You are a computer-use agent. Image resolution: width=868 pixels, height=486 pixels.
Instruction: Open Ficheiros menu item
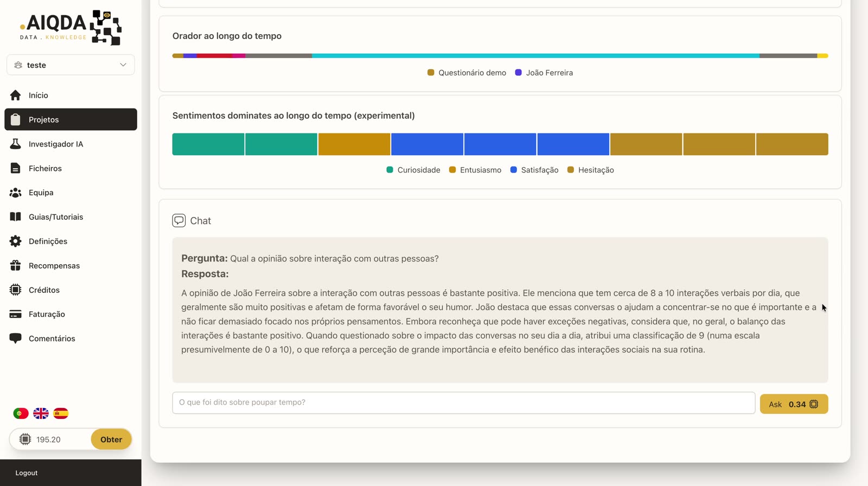coord(71,168)
